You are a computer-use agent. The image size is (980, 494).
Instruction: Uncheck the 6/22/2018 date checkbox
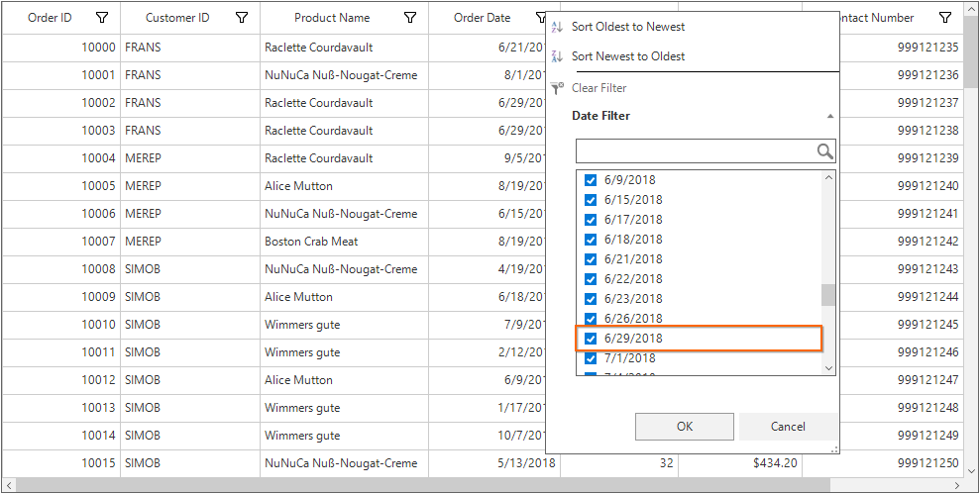point(590,279)
